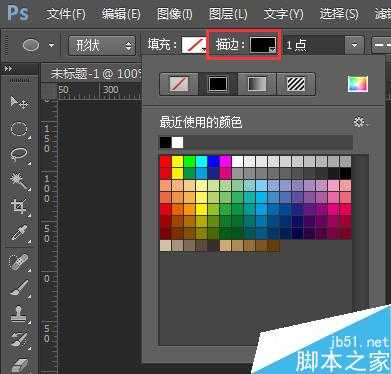
Task: Click the Photoshop Ps logo
Action: point(18,13)
